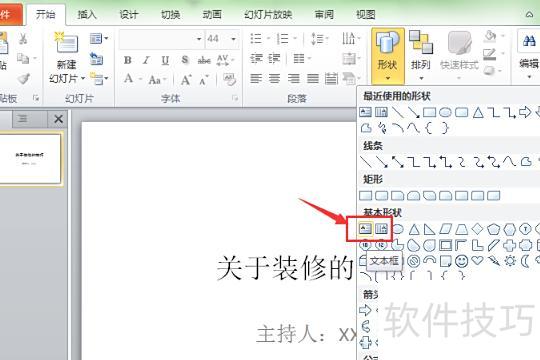Toggle Italic formatting
Screen dimensions: 540x360
(146, 60)
